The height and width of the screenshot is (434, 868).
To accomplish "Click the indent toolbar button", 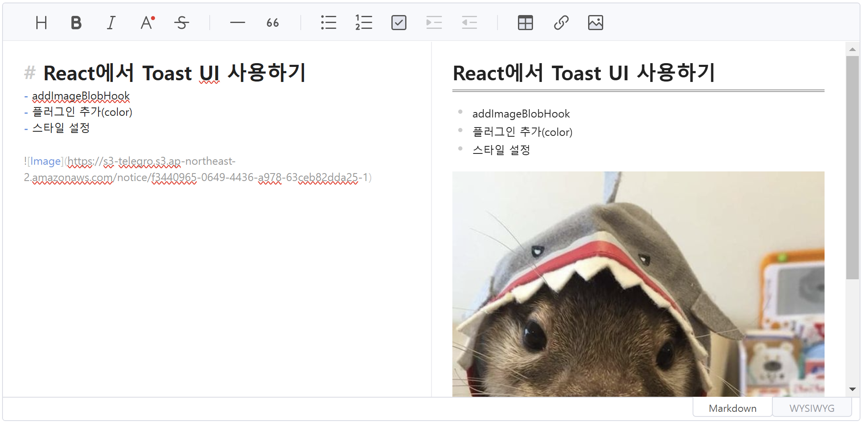I will coord(434,23).
